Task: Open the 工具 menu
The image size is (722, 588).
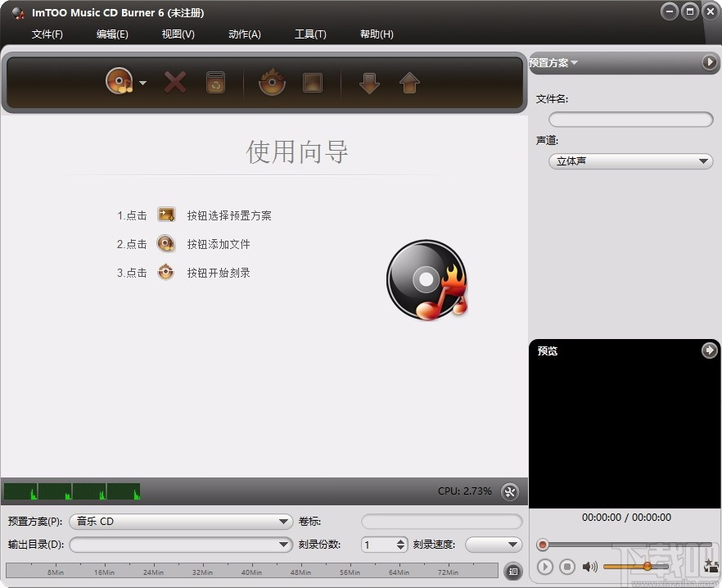Action: (310, 34)
